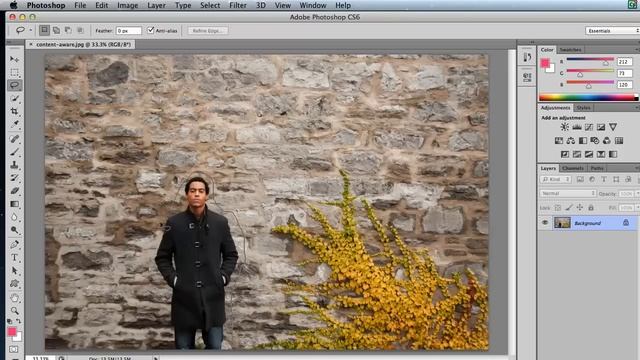The width and height of the screenshot is (640, 360).
Task: Add a Channel Mixer adjustment
Action: [x=607, y=141]
